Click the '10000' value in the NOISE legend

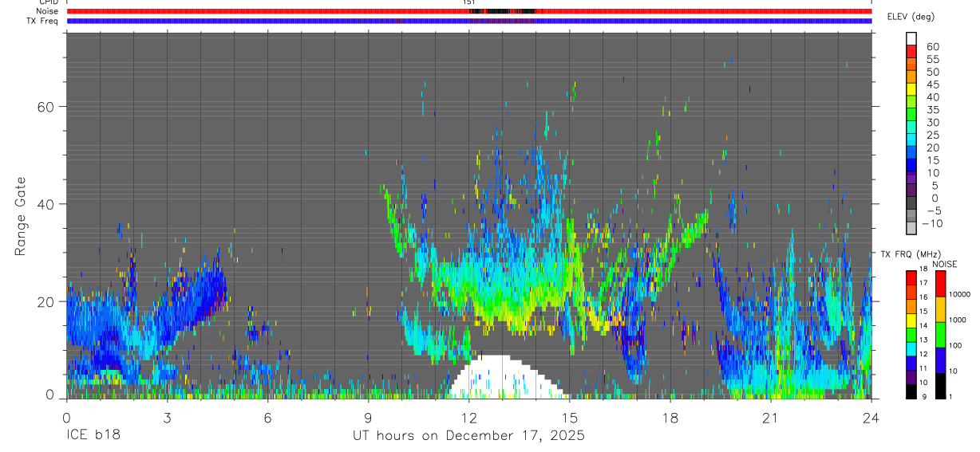point(959,294)
